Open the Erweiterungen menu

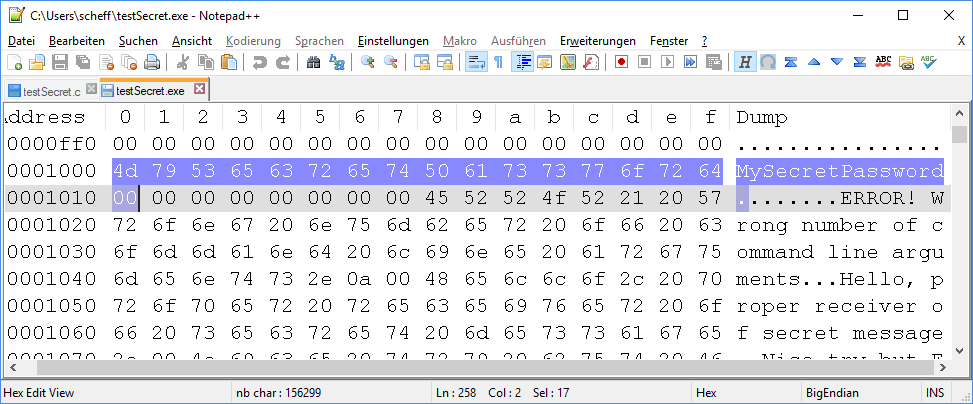coord(598,41)
